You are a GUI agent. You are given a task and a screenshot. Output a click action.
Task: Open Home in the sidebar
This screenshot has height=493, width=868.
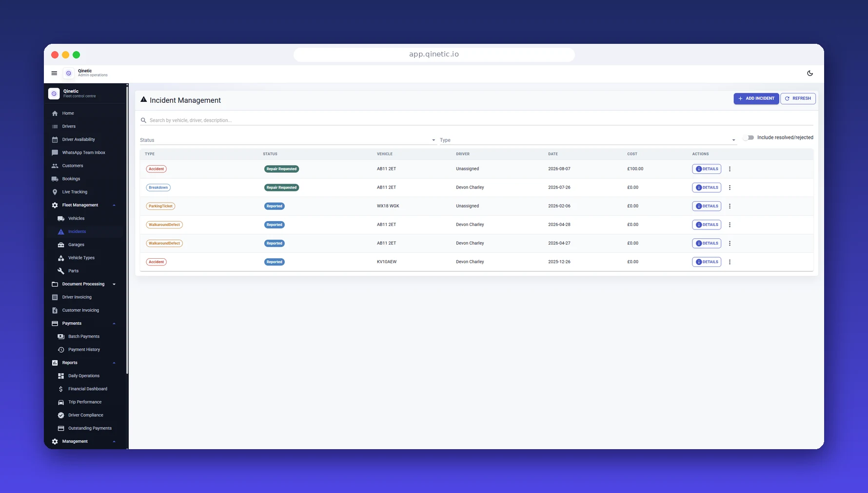tap(85, 113)
